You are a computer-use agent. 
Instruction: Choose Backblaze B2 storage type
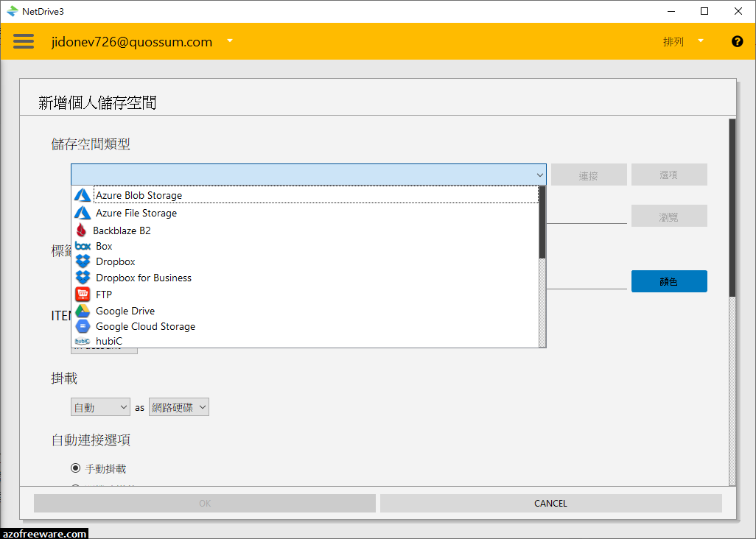(305, 230)
